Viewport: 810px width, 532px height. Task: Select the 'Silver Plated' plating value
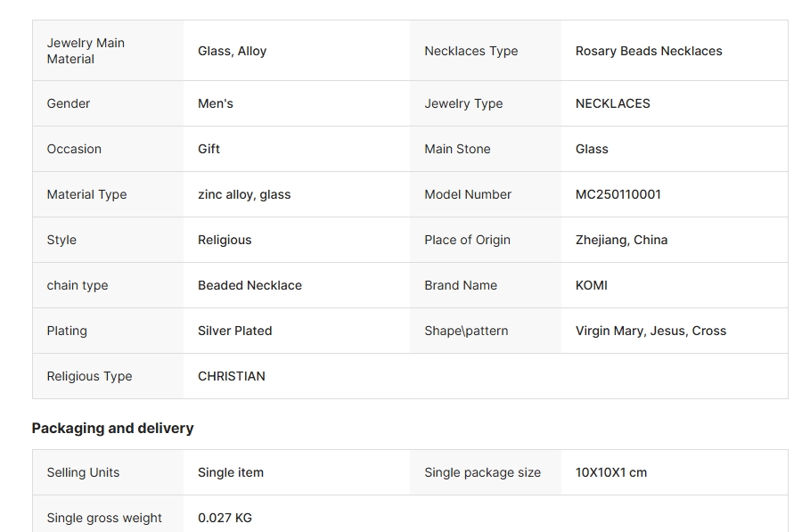pyautogui.click(x=234, y=331)
